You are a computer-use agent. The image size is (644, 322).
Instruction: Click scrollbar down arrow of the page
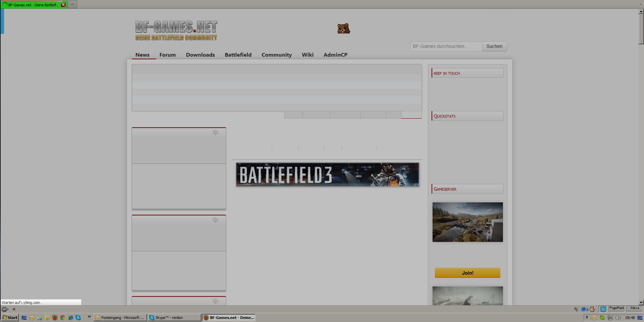click(641, 302)
